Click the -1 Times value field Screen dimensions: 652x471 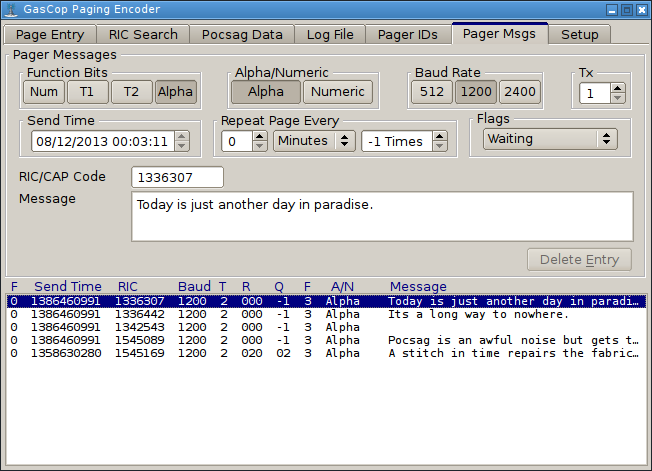pyautogui.click(x=397, y=142)
